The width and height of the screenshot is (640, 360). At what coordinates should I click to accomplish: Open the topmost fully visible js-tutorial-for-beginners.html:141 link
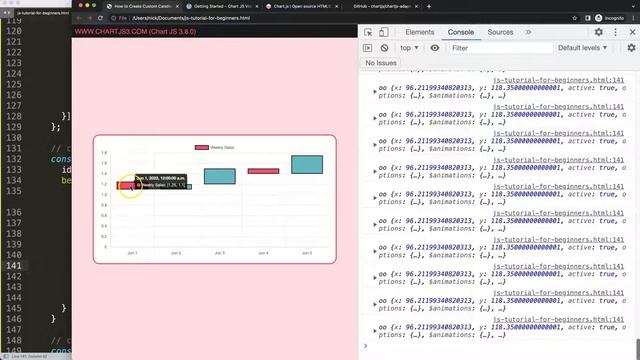click(558, 80)
